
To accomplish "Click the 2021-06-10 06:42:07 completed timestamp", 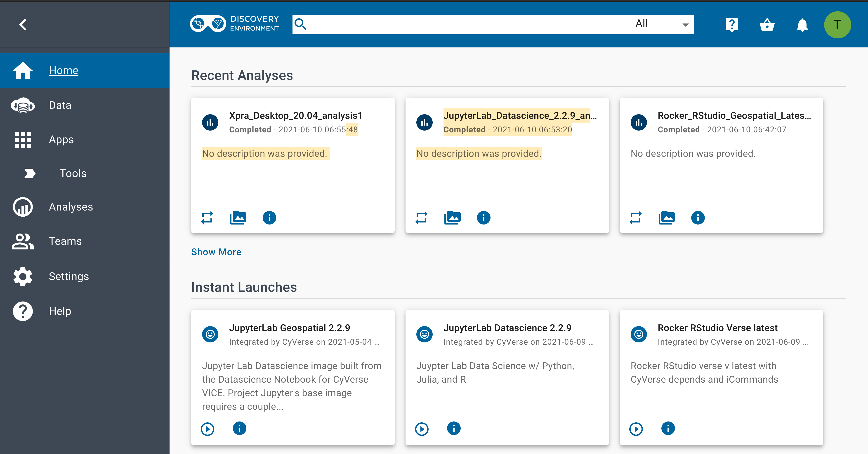I will point(746,130).
